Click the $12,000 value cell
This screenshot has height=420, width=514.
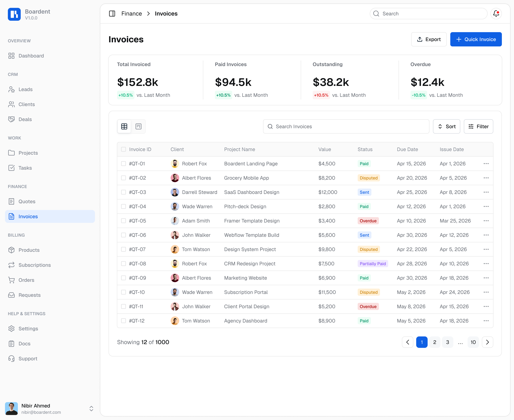tap(328, 192)
